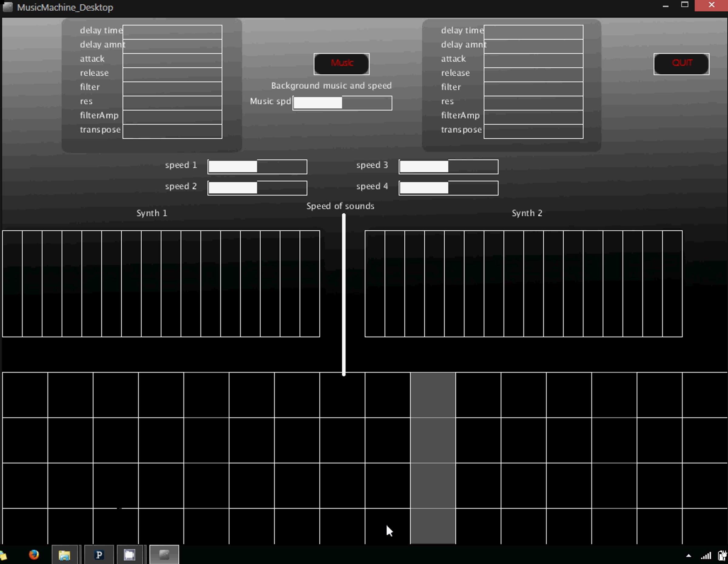Viewport: 728px width, 564px height.
Task: Click the speed 1 slider
Action: click(x=257, y=167)
